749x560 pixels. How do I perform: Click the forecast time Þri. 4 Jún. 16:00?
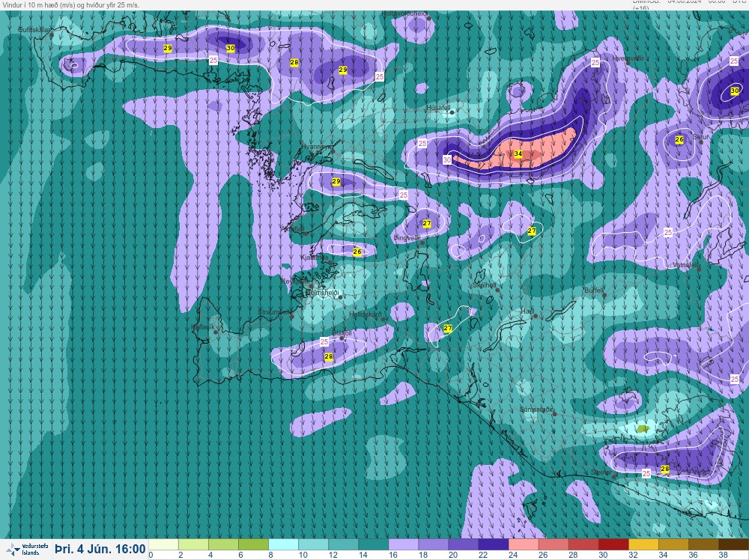pyautogui.click(x=100, y=549)
